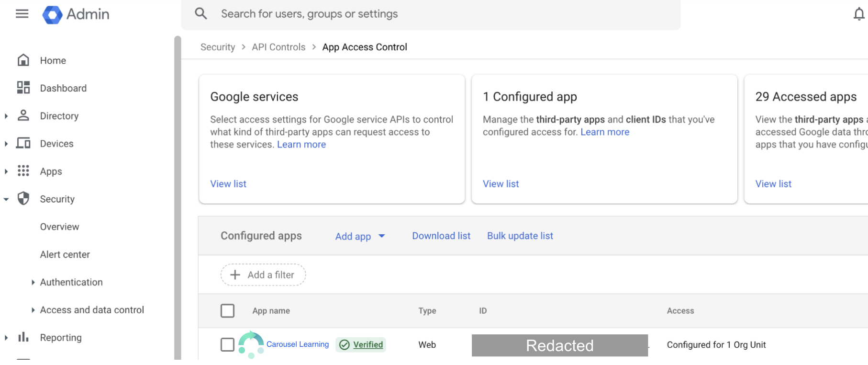Viewport: 868px width, 365px height.
Task: Click the Reporting bar chart icon
Action: click(23, 337)
